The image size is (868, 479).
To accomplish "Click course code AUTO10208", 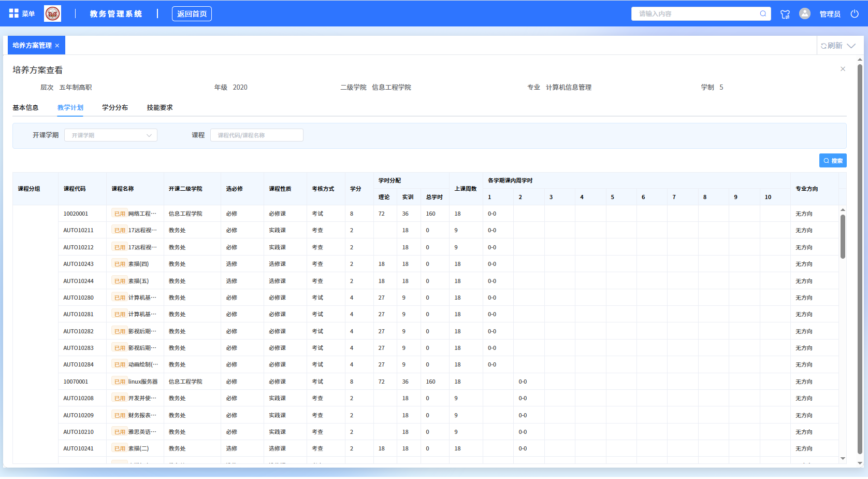I will (x=78, y=398).
